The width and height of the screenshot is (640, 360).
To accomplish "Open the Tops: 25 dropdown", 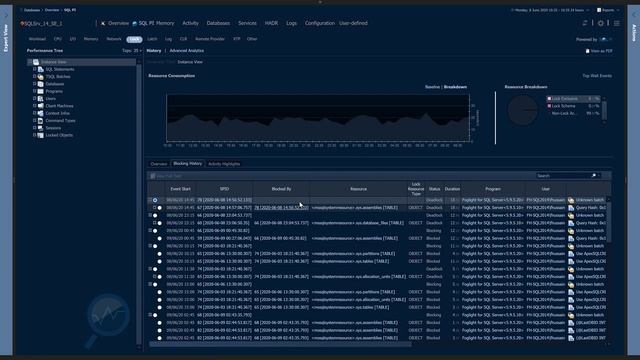I will click(132, 51).
